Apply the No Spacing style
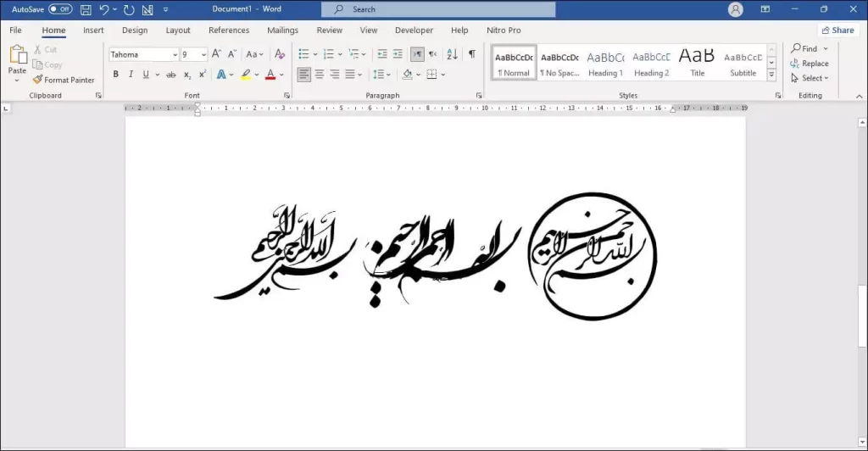The width and height of the screenshot is (868, 451). pos(559,63)
